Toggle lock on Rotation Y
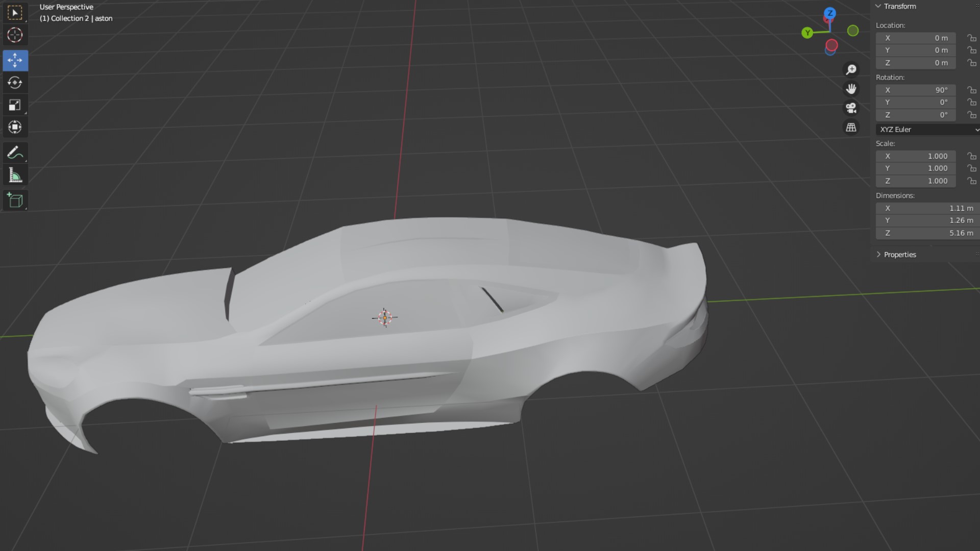Viewport: 980px width, 551px height. tap(972, 103)
